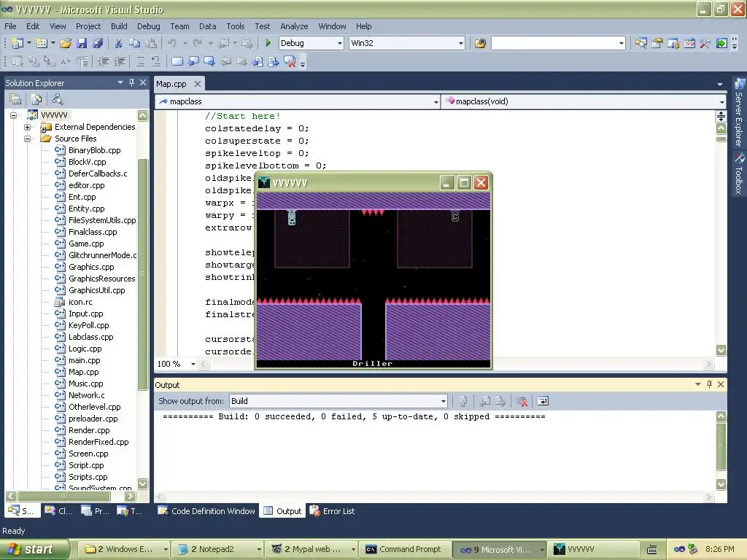Open the Properties Window toolbar icon
This screenshot has width=747, height=560.
[x=657, y=43]
